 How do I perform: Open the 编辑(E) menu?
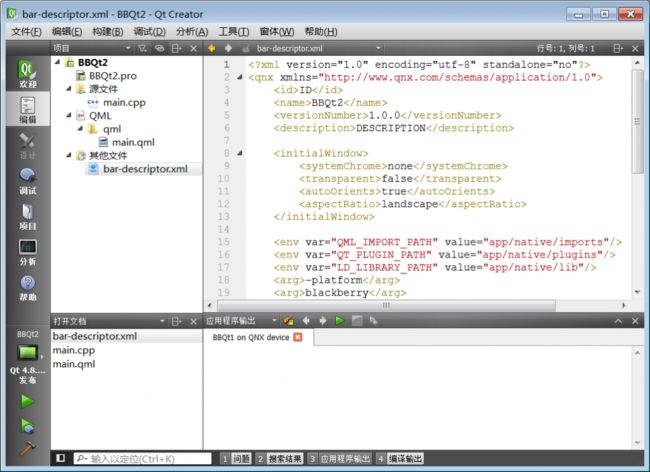67,32
